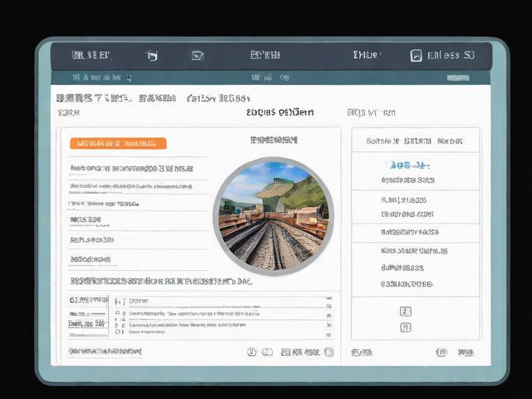Viewport: 532px width, 399px height.
Task: Open the circular railway station photo
Action: coord(273,216)
